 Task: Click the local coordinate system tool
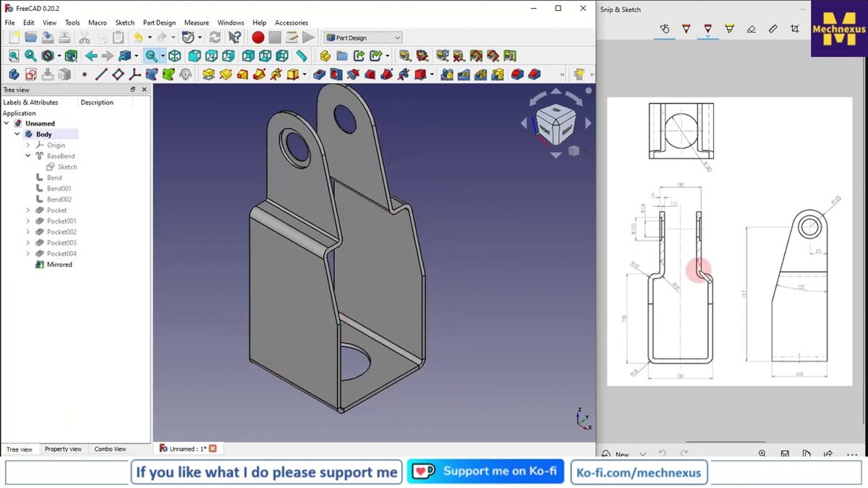click(x=135, y=74)
